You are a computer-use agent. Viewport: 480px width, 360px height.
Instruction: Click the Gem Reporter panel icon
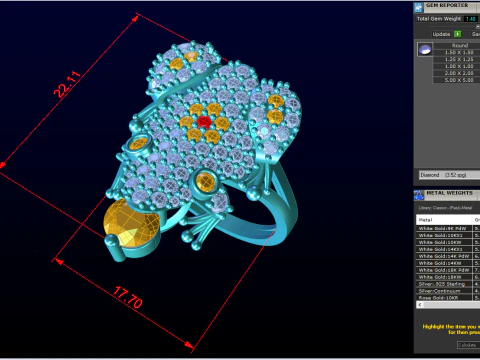418,7
